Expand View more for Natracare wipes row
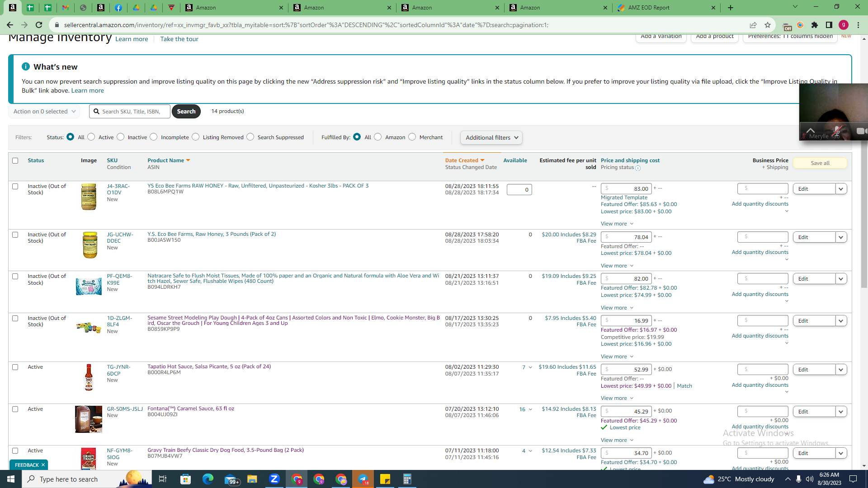This screenshot has height=488, width=868. point(617,308)
